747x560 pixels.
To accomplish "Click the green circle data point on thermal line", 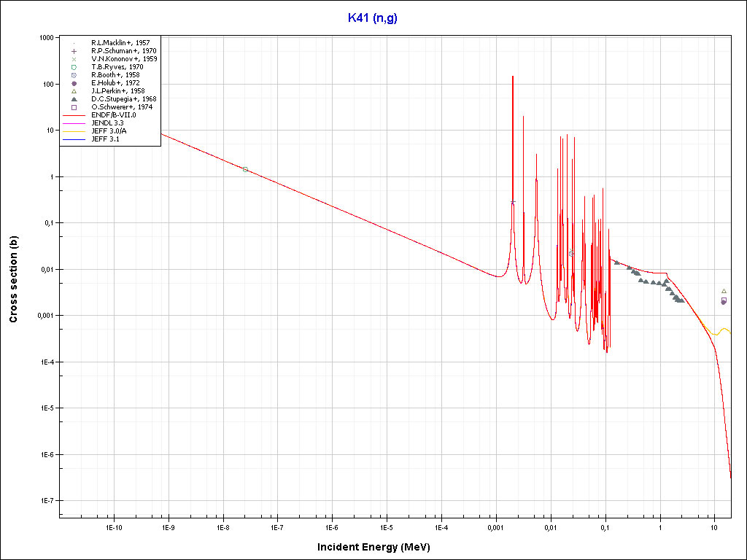I will coord(245,170).
